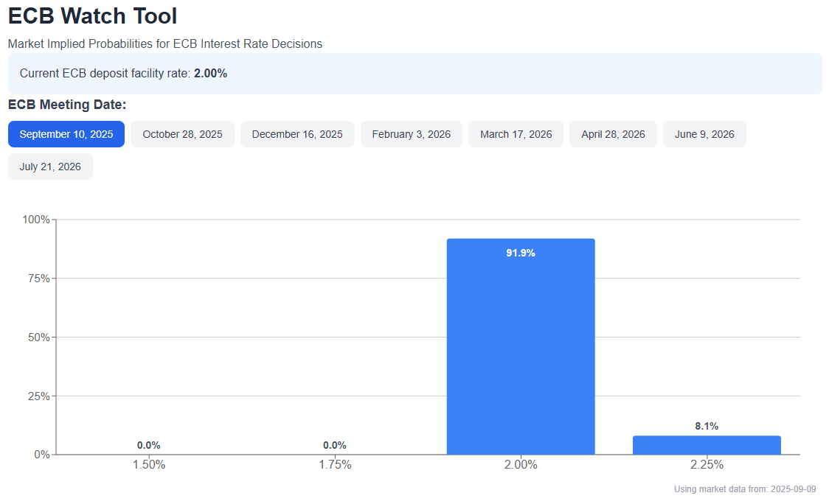Click the small 2.25% probability bar

(707, 445)
